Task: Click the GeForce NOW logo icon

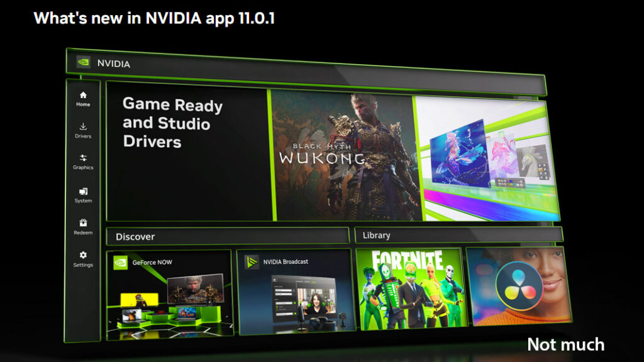Action: 120,262
